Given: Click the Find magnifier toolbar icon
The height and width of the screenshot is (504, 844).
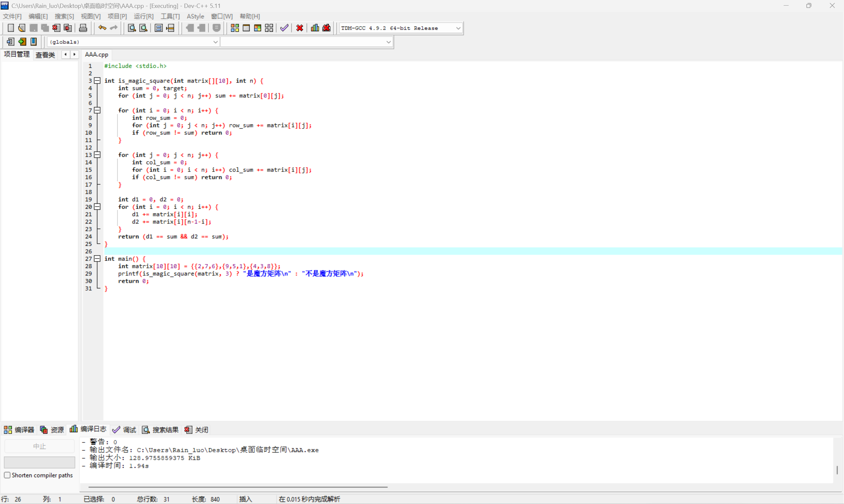Looking at the screenshot, I should pos(132,28).
